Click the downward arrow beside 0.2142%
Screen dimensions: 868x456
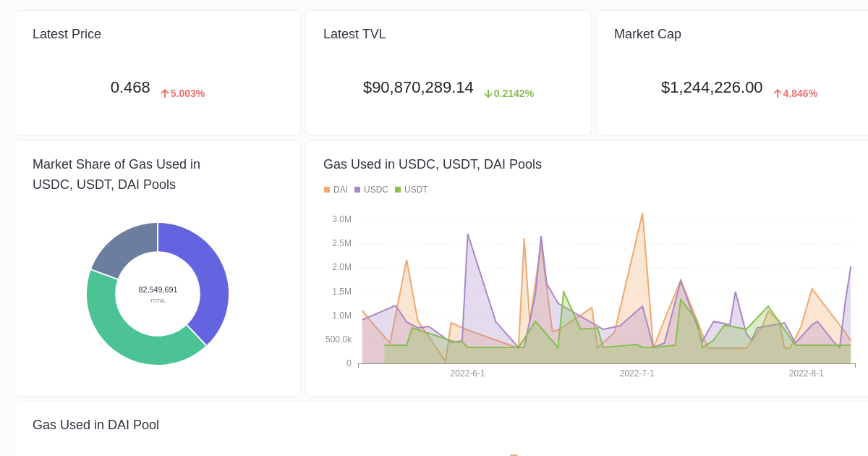pyautogui.click(x=488, y=93)
